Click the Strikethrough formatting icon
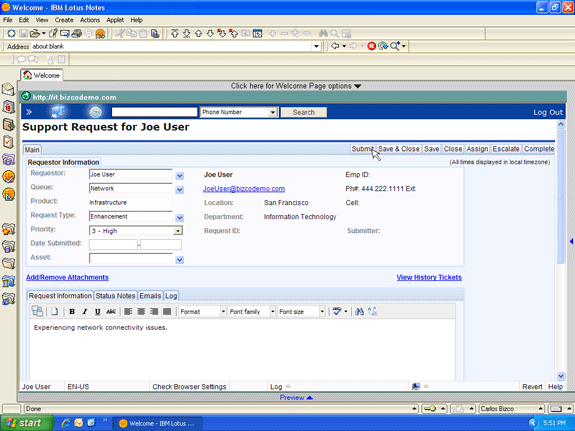 111,312
